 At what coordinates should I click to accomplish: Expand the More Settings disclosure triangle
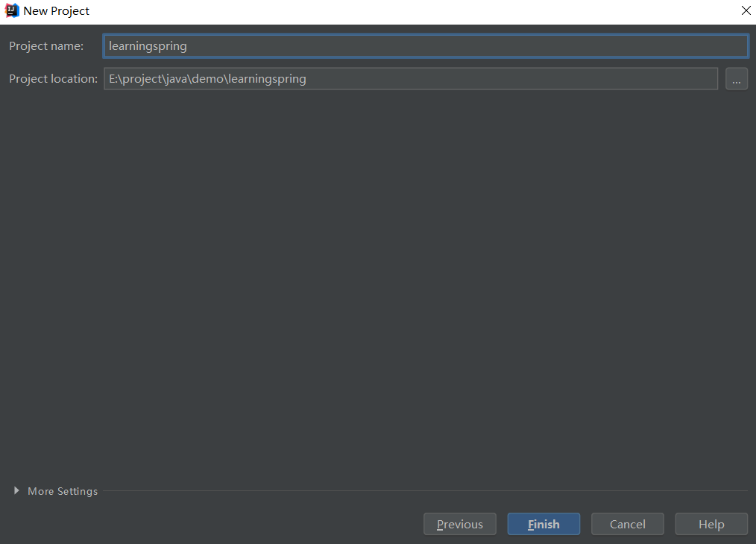pos(16,491)
